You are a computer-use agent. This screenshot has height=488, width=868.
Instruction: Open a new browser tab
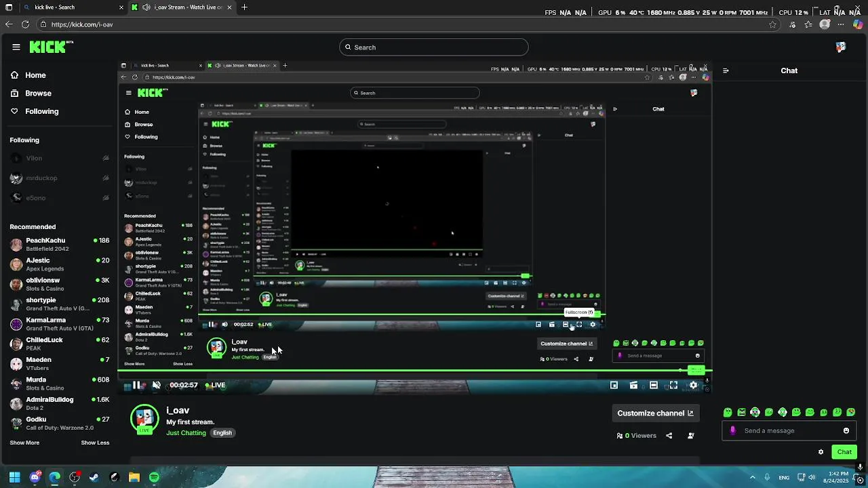coord(244,7)
